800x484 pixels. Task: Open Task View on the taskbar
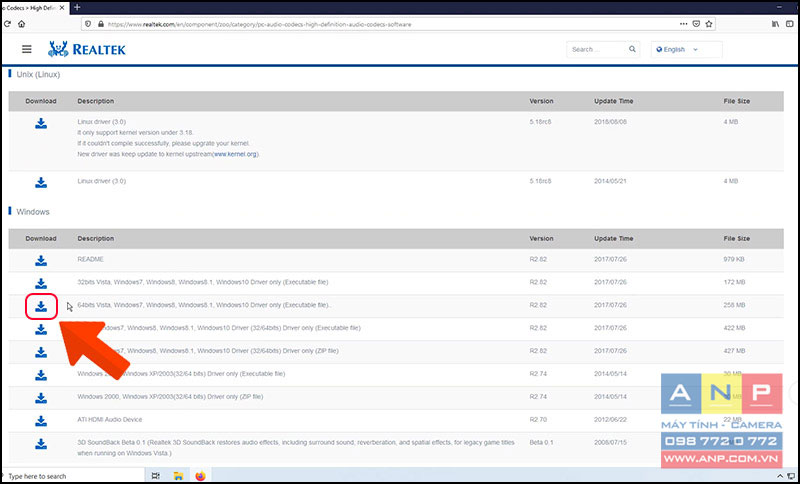point(156,476)
